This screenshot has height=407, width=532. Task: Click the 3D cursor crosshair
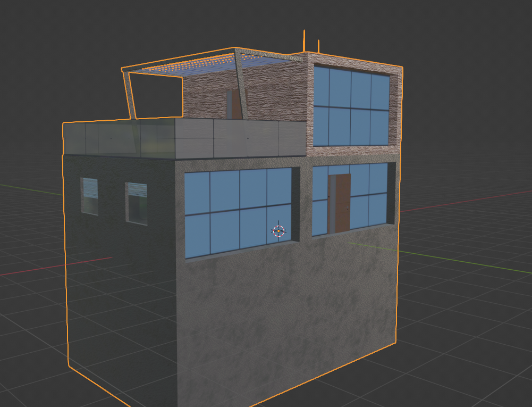pyautogui.click(x=278, y=231)
